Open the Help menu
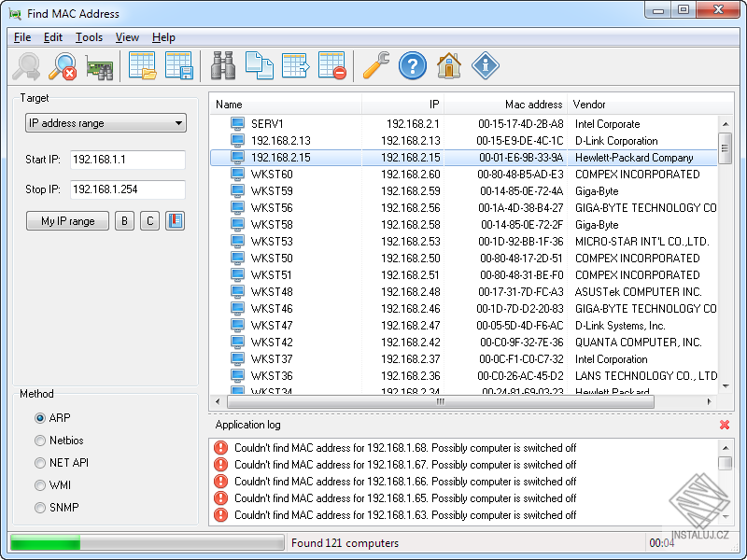The image size is (747, 560). tap(163, 37)
